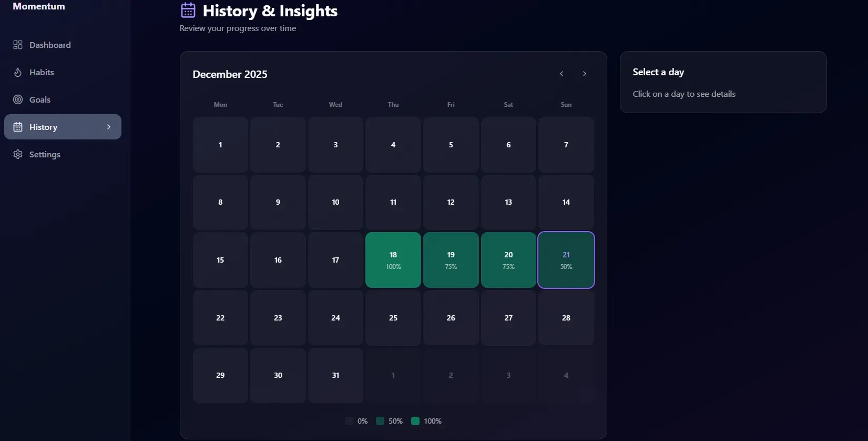Click the faded next-month day 3
Screen dimensions: 868x441
(x=508, y=375)
